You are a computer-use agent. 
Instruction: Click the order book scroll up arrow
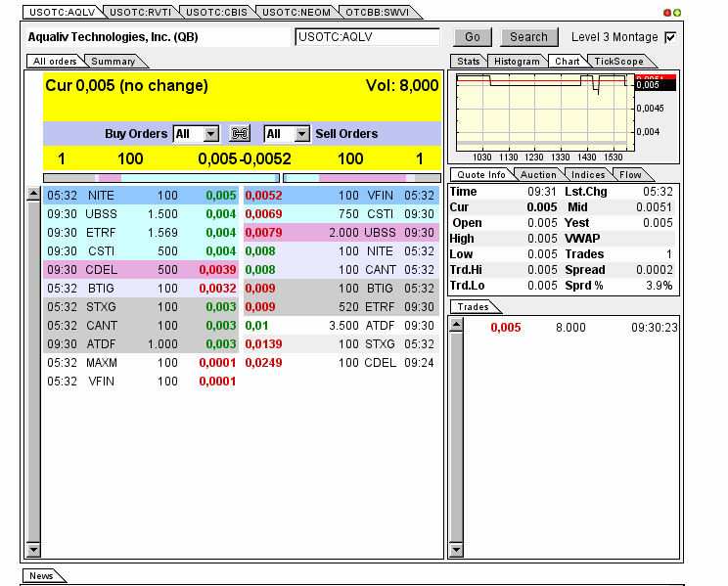(34, 194)
